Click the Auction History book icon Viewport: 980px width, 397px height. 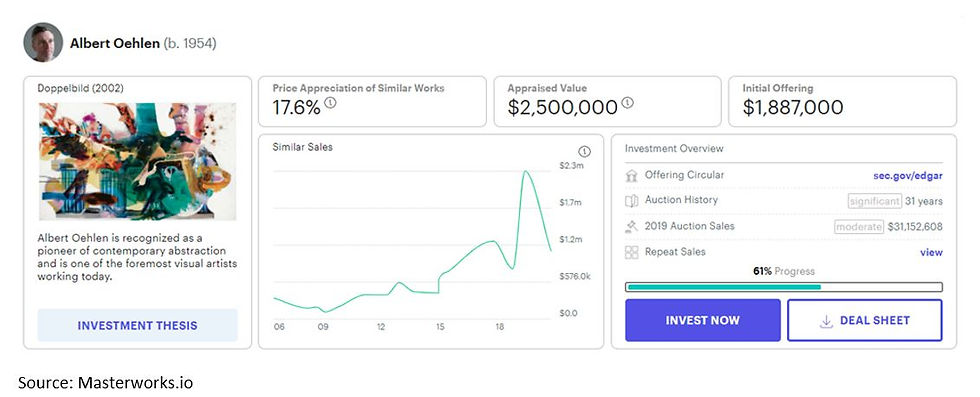(x=631, y=201)
